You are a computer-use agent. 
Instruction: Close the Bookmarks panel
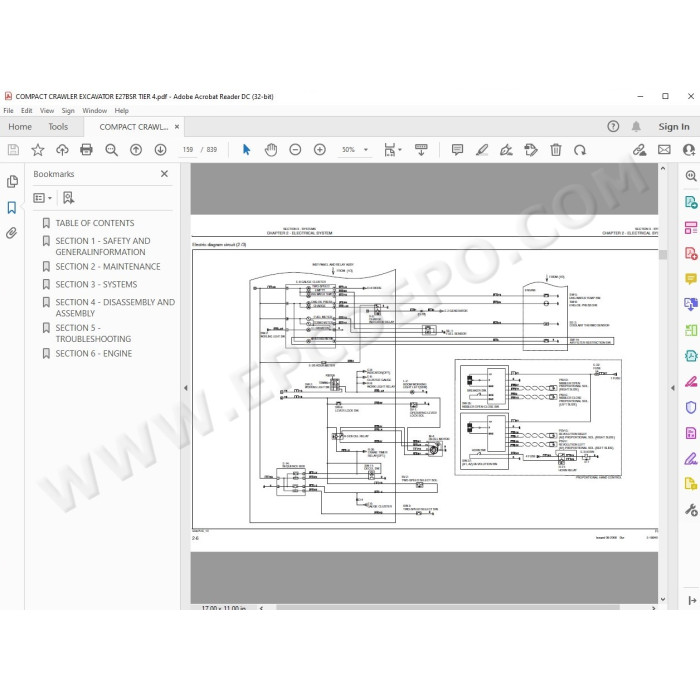[x=164, y=174]
